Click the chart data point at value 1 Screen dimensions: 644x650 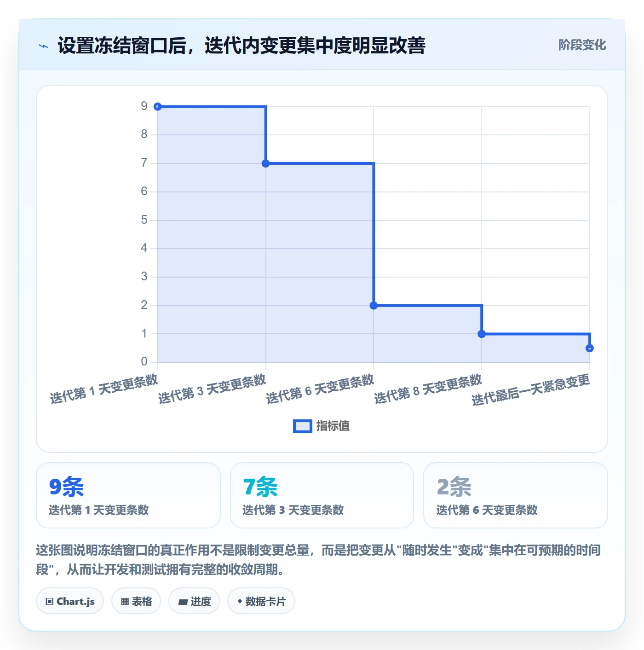coord(482,334)
